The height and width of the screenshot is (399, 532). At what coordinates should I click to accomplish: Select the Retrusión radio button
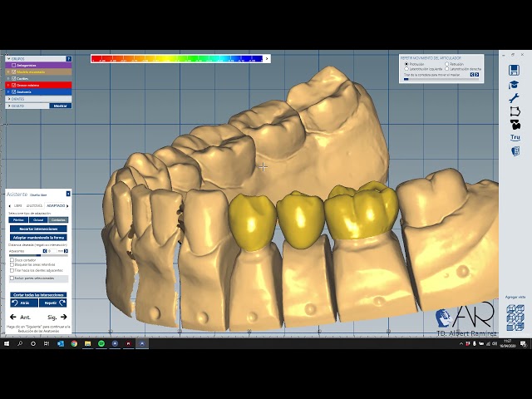tap(447, 64)
